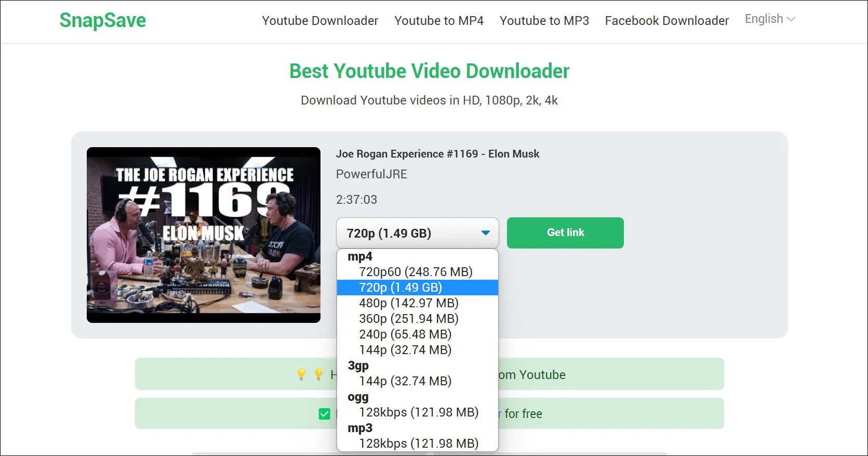The image size is (868, 456).
Task: Select 720p60 (248.76 MB) option
Action: pyautogui.click(x=418, y=272)
